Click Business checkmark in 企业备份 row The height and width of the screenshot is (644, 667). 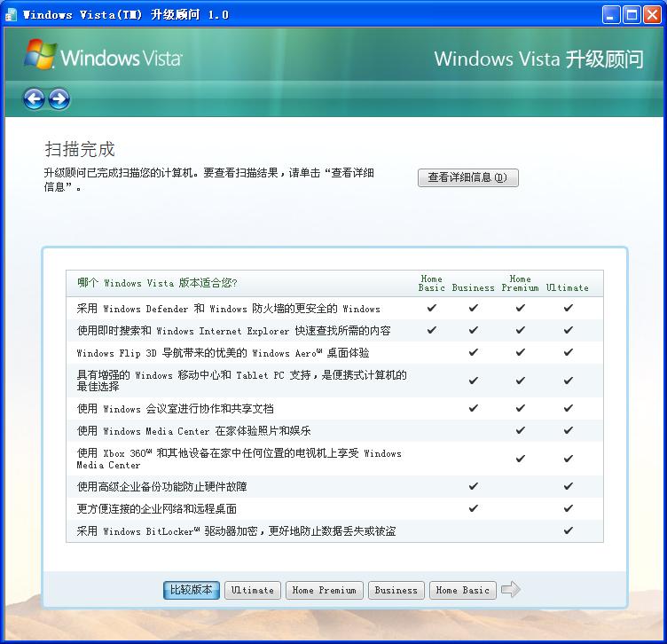point(473,486)
